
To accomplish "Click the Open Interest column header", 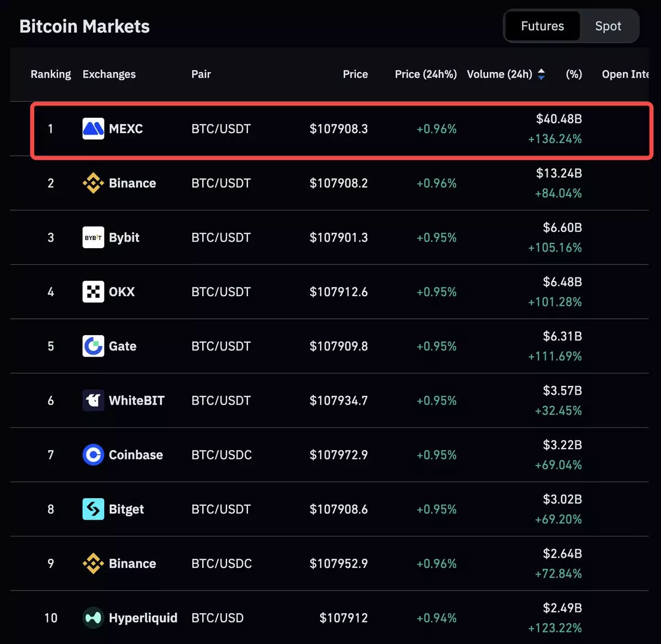I will [625, 74].
